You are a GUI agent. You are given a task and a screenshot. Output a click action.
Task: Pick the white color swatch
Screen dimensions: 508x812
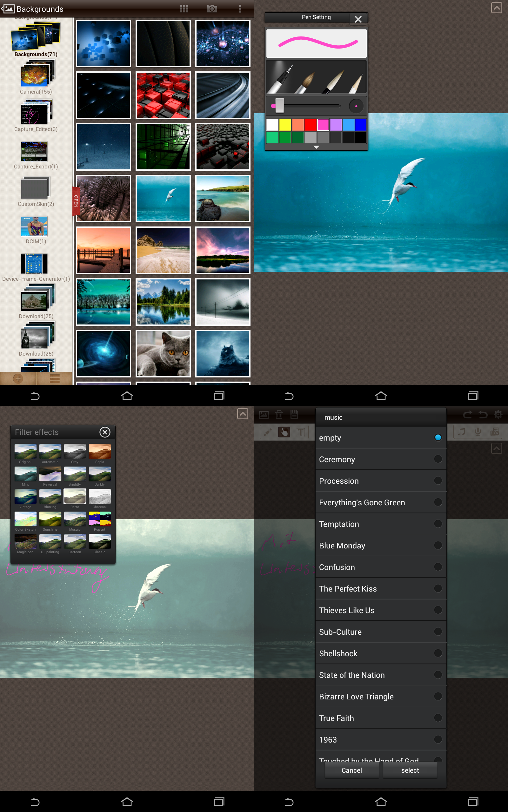point(272,124)
